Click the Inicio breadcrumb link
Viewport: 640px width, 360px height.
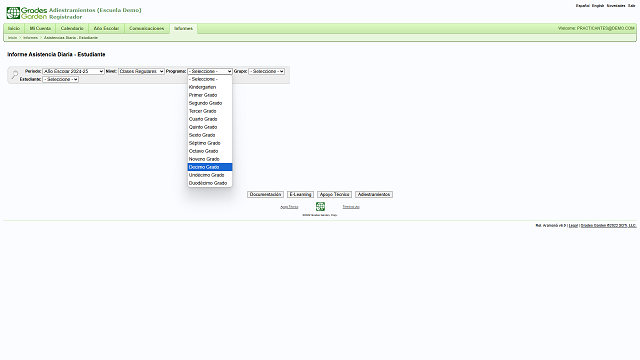[13, 38]
